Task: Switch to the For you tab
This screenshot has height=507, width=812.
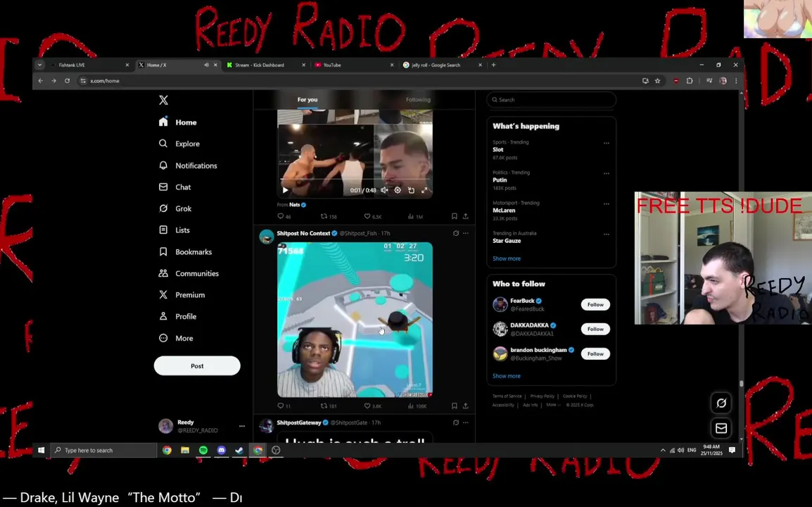Action: click(x=307, y=99)
